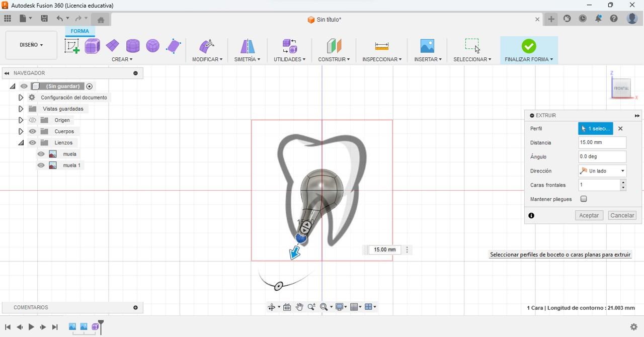Click the construction plane icon
This screenshot has height=337, width=644.
(334, 46)
